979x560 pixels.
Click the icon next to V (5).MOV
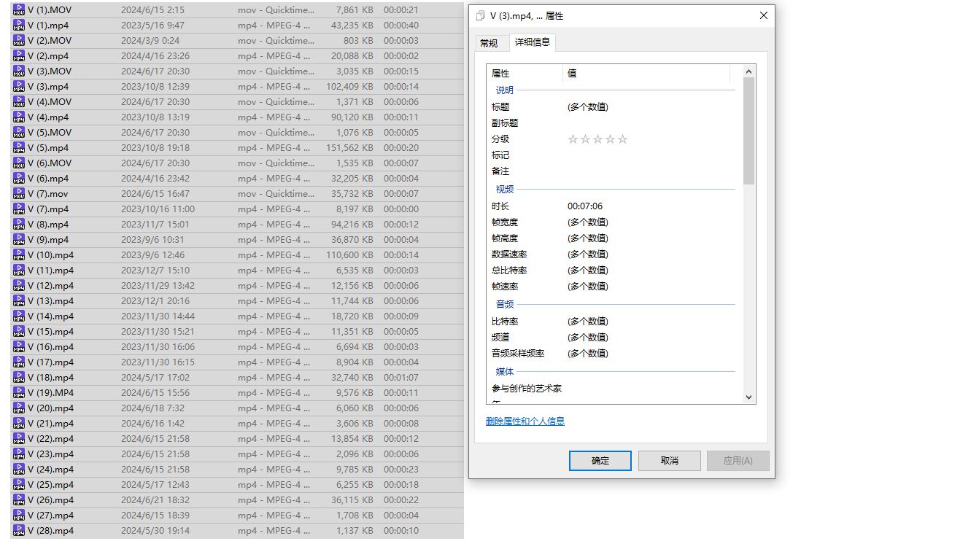(x=19, y=133)
